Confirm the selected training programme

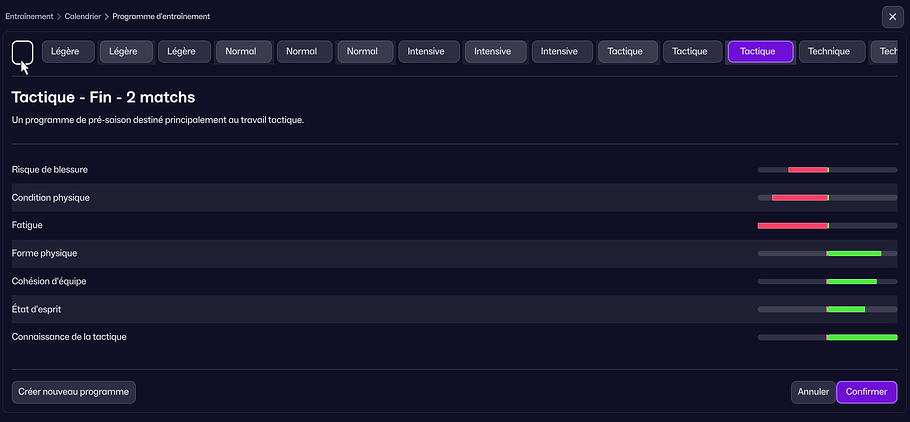866,392
